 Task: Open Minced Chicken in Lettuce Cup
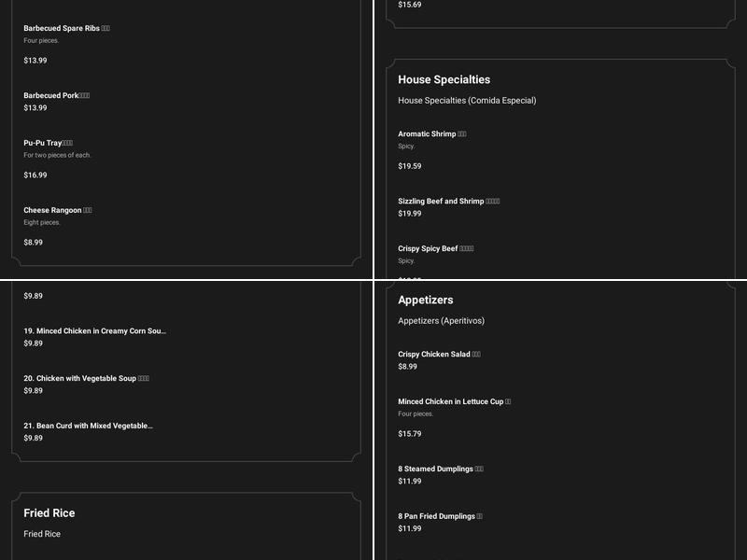point(450,402)
